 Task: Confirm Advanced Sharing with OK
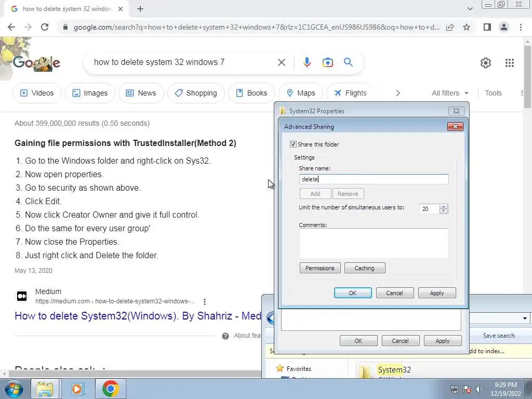tap(353, 293)
